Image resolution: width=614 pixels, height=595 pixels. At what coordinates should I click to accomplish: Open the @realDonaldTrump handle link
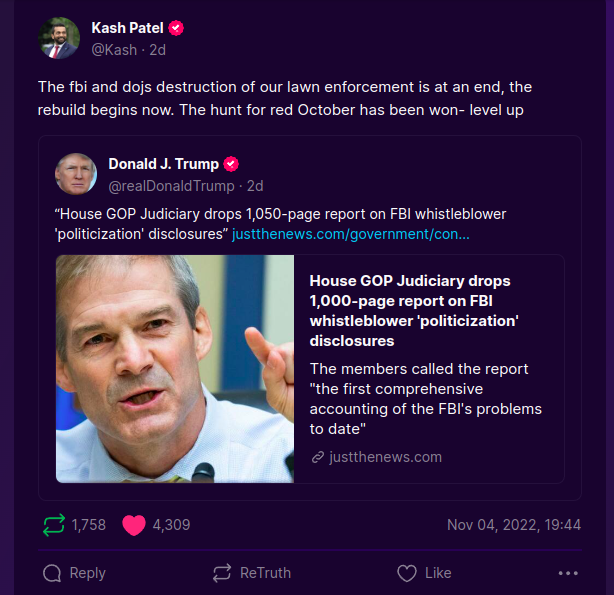coord(170,185)
